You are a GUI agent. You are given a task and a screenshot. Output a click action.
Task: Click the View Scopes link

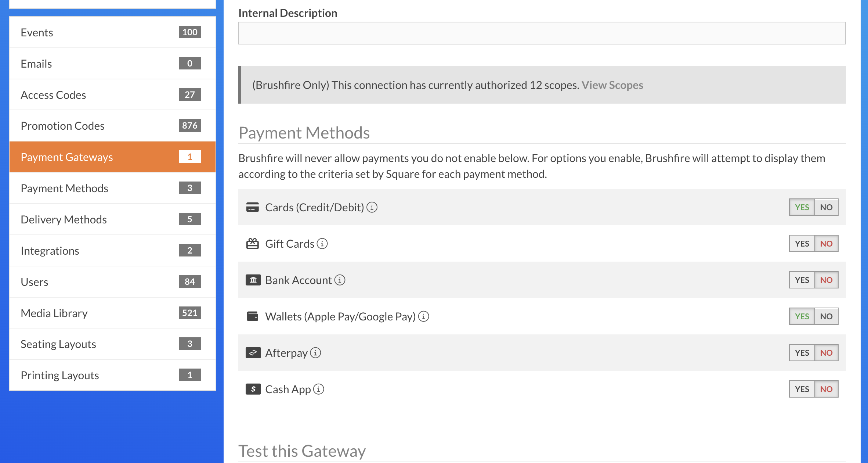pos(612,85)
